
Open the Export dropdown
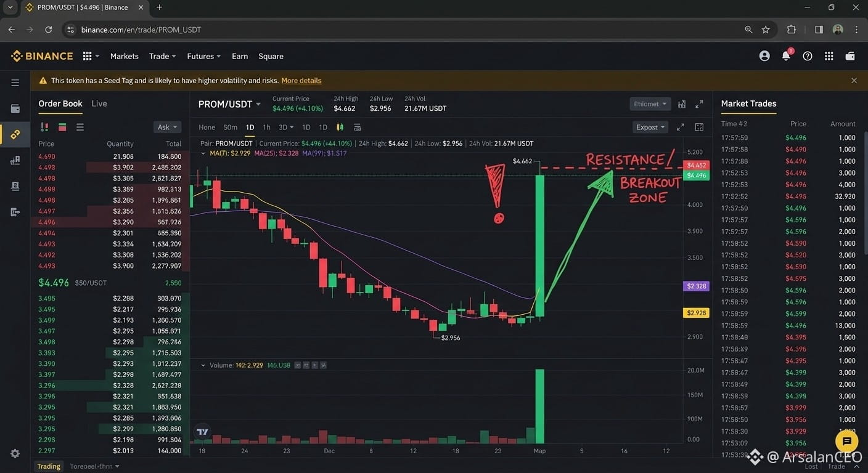[650, 127]
